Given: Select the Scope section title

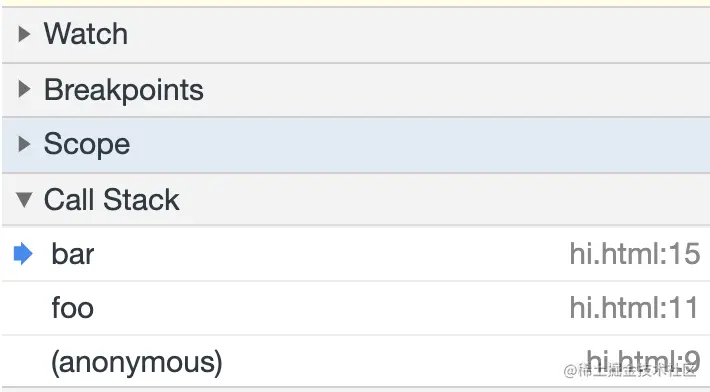Looking at the screenshot, I should (x=87, y=145).
